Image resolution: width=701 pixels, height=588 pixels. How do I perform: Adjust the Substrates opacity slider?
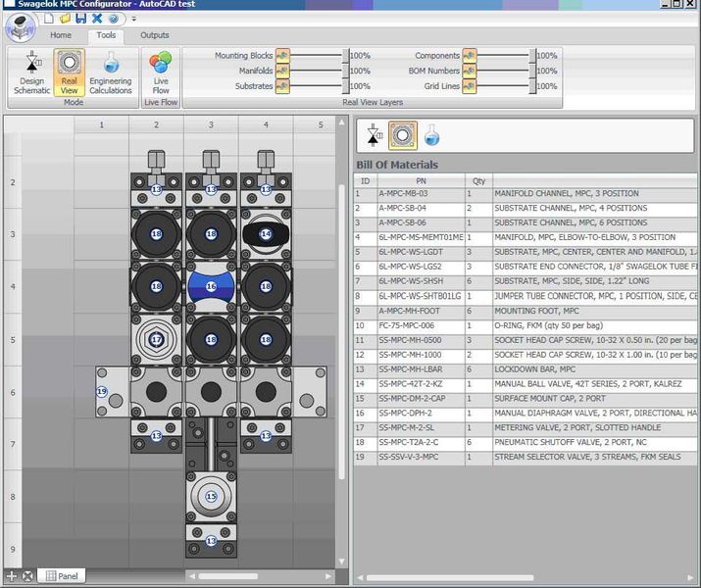pos(344,86)
